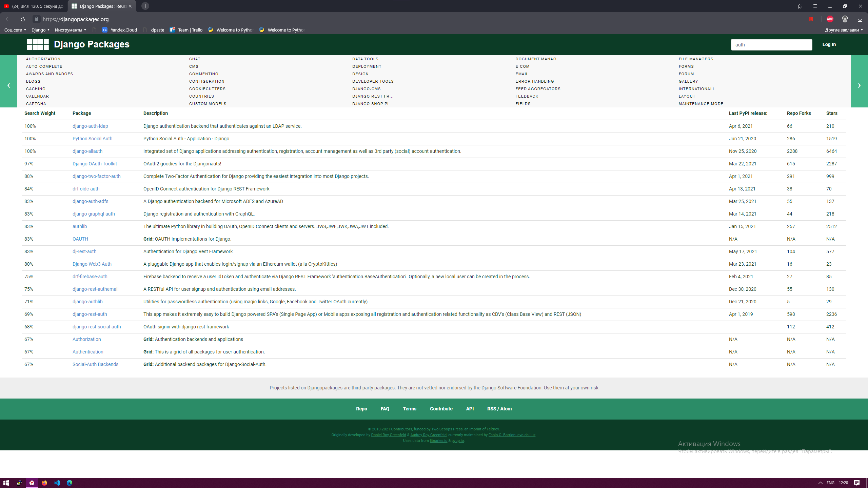
Task: Open the drf-oidc-auth package
Action: [86, 189]
